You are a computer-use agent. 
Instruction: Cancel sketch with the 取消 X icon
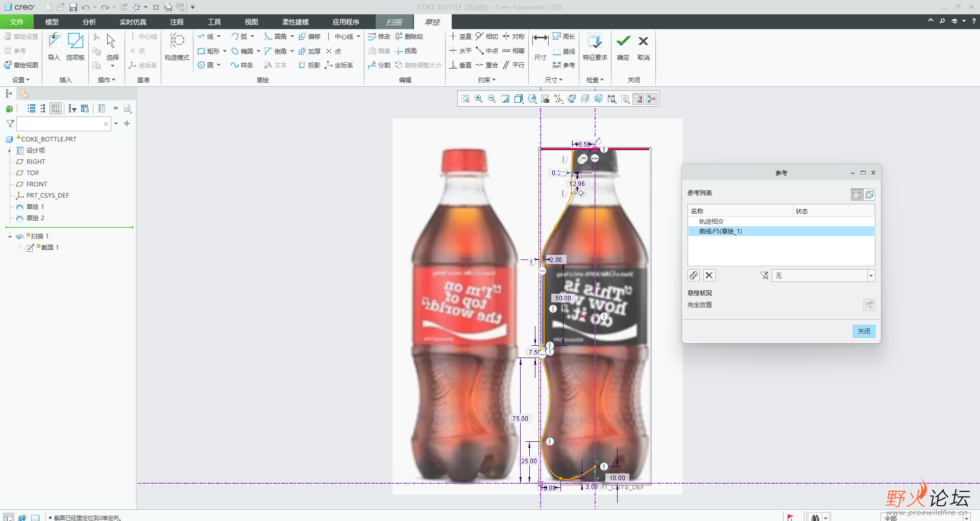coord(644,46)
